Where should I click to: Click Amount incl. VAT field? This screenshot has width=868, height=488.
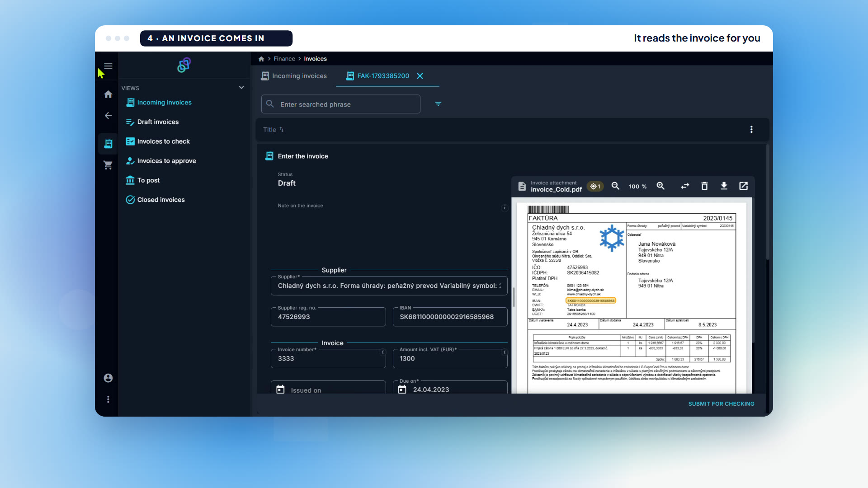click(450, 358)
